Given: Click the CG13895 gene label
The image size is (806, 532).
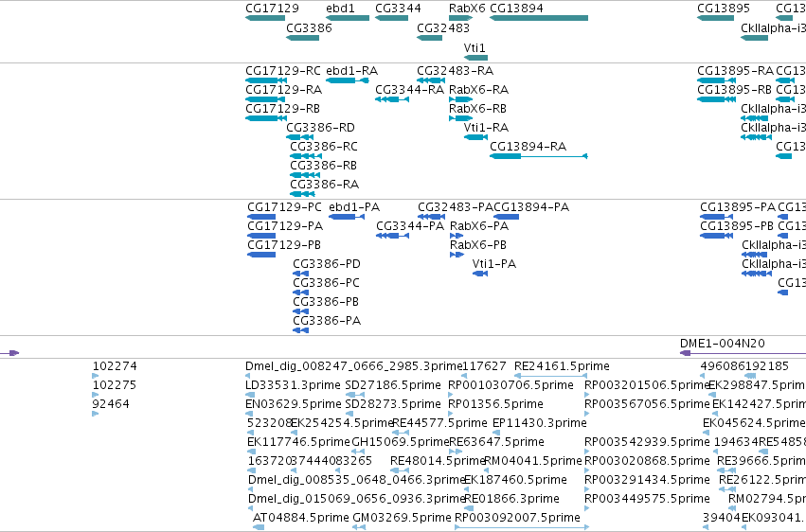Looking at the screenshot, I should click(x=724, y=9).
